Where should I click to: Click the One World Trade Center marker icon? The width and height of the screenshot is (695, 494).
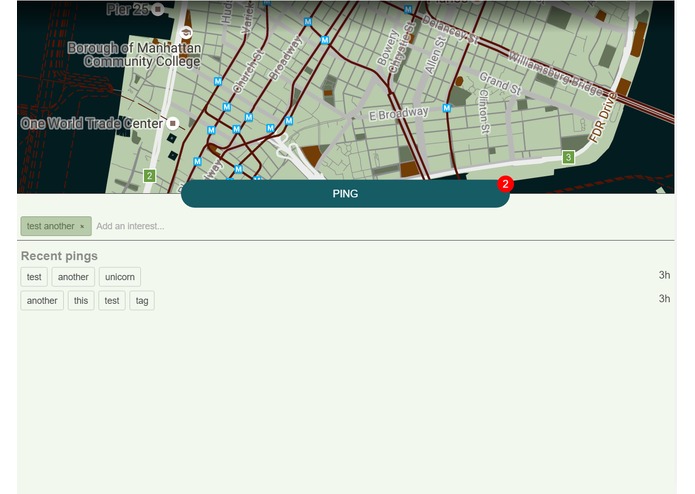pos(173,123)
